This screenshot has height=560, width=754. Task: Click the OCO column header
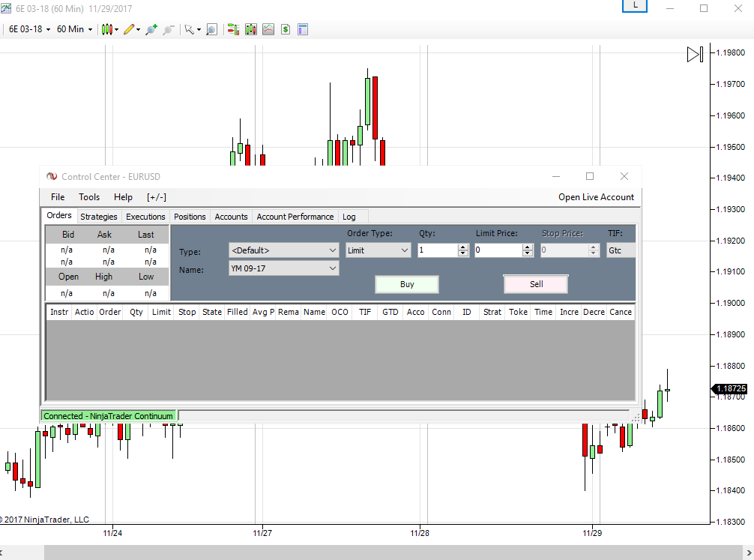pos(340,312)
